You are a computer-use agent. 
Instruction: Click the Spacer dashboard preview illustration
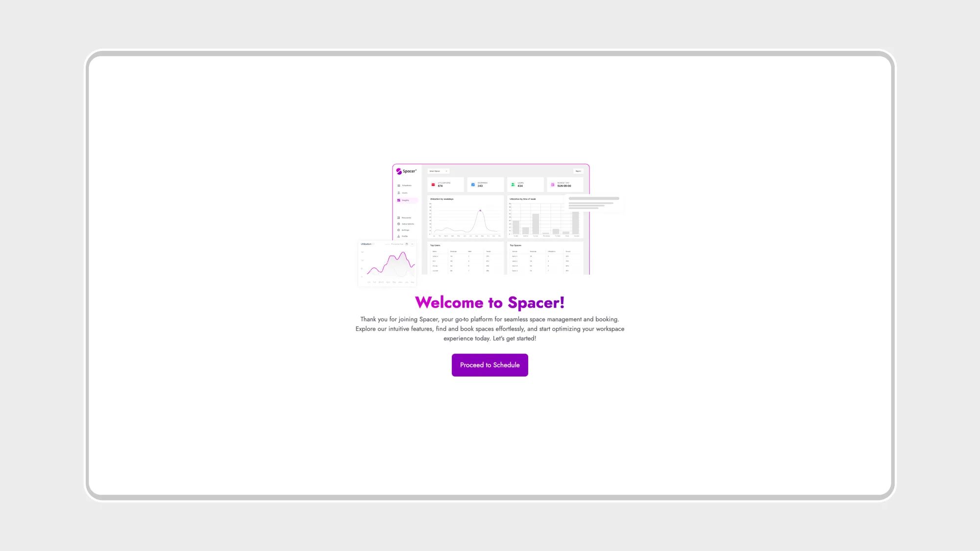490,225
